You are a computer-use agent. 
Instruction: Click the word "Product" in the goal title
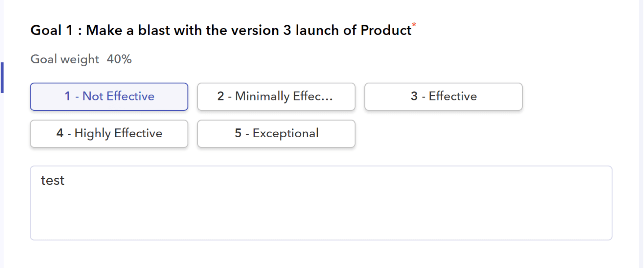[x=386, y=30]
